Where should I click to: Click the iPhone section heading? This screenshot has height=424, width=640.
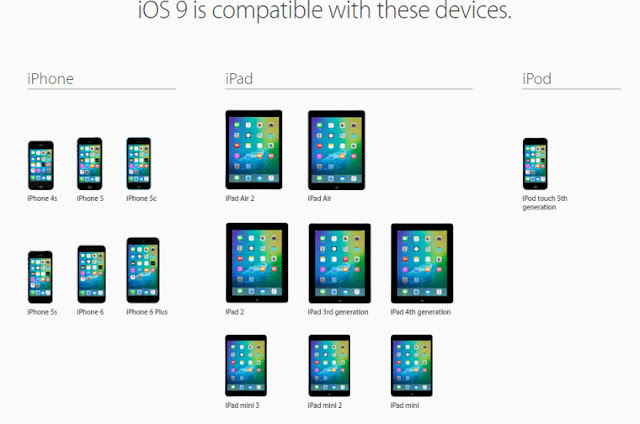click(x=50, y=78)
